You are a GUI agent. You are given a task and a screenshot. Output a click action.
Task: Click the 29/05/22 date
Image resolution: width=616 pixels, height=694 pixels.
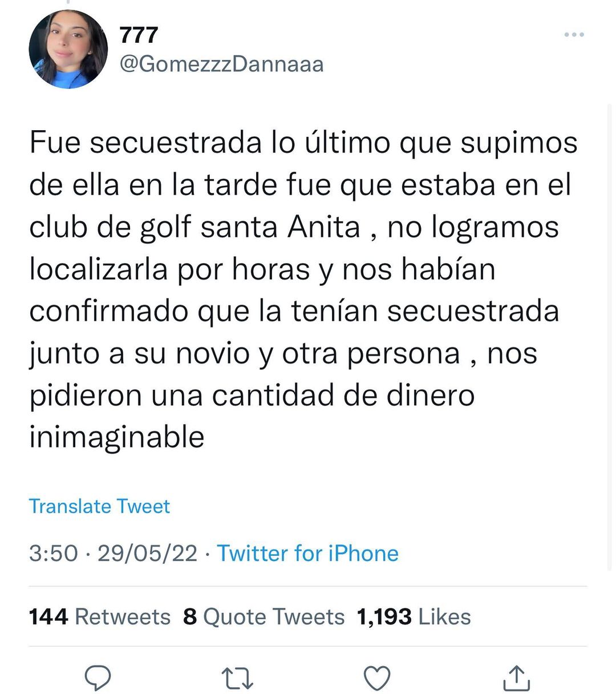(147, 553)
